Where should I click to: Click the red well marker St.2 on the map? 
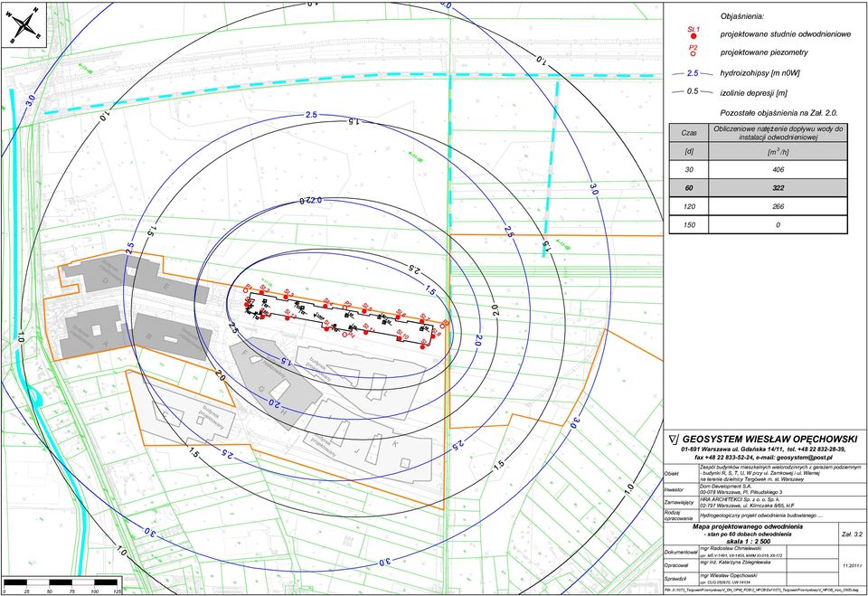click(x=261, y=294)
